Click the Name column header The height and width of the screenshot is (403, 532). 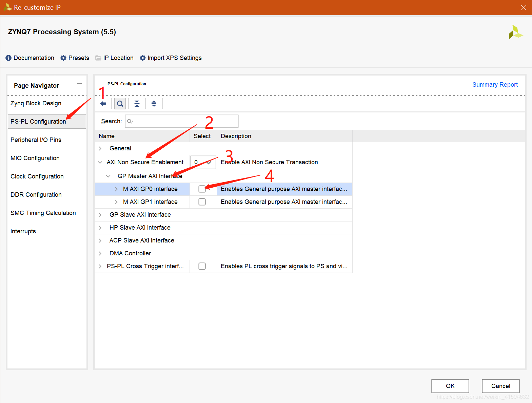(142, 136)
